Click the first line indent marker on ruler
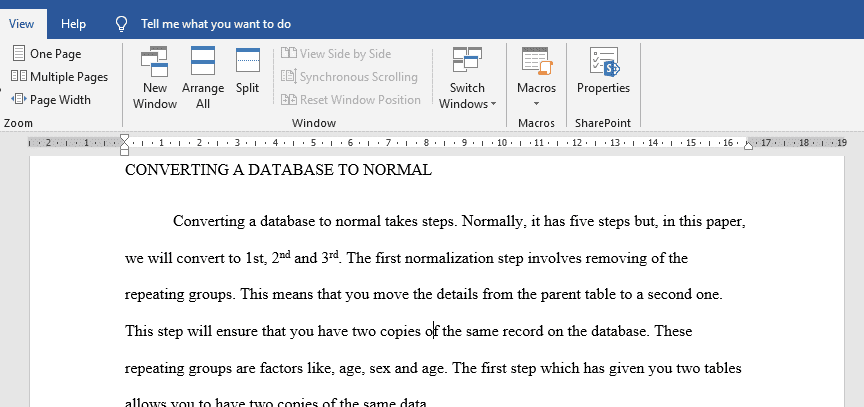 [x=125, y=138]
